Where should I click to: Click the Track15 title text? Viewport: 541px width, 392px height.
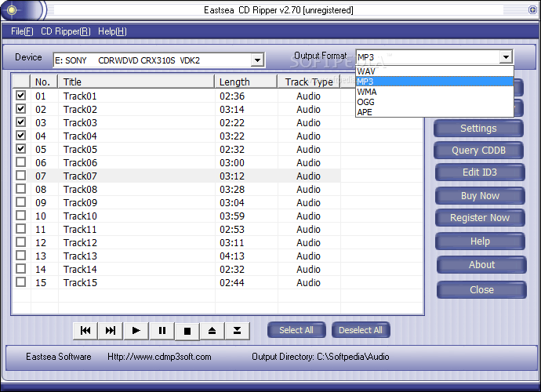(80, 282)
